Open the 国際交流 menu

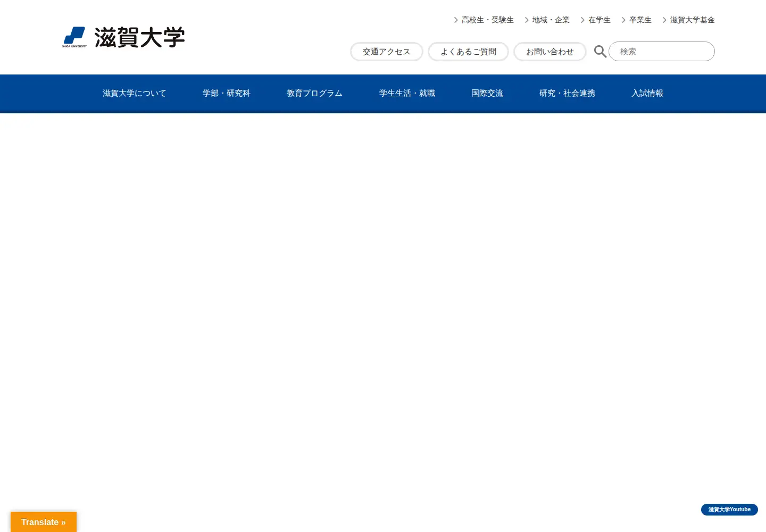click(487, 93)
